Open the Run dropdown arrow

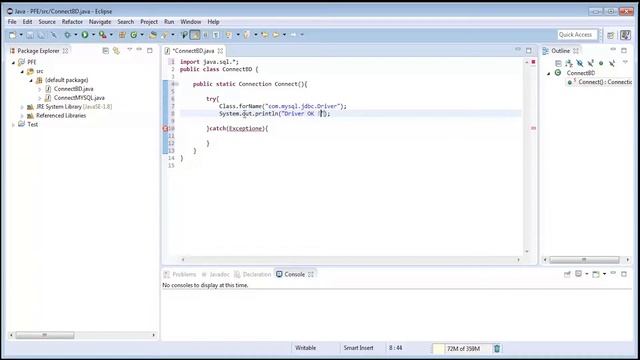pos(93,35)
